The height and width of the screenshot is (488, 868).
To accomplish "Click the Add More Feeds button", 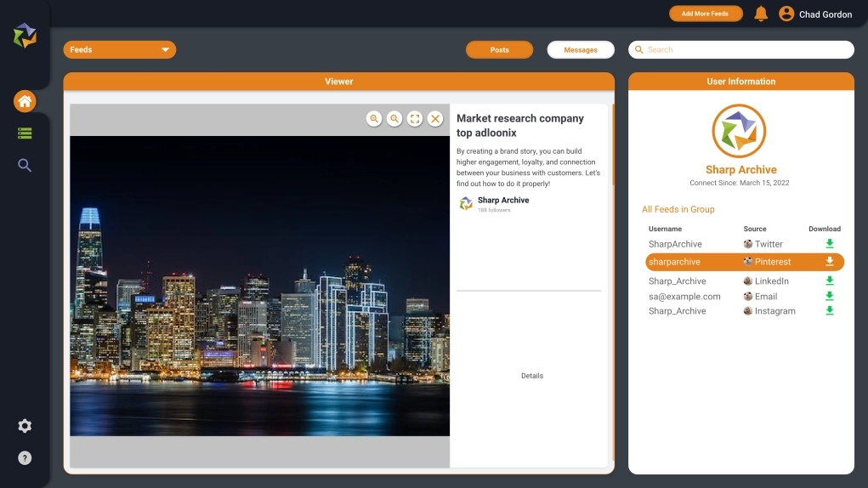I will (706, 14).
